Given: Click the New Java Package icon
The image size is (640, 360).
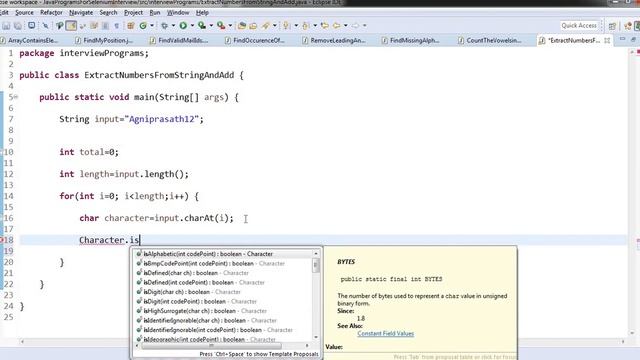Looking at the screenshot, I should click(131, 26).
